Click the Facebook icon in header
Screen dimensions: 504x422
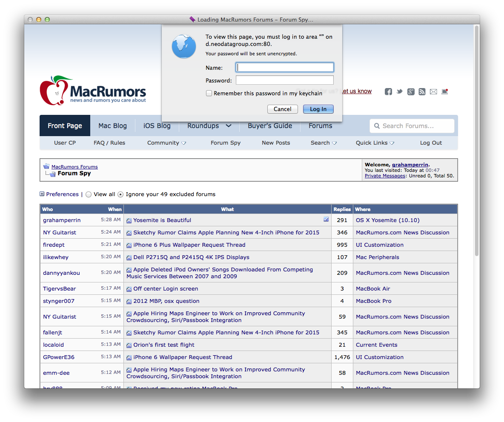point(388,92)
